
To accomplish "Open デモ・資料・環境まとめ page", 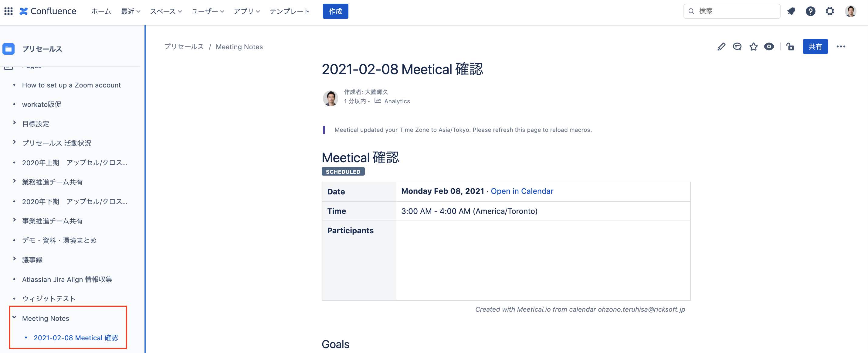I will click(59, 240).
